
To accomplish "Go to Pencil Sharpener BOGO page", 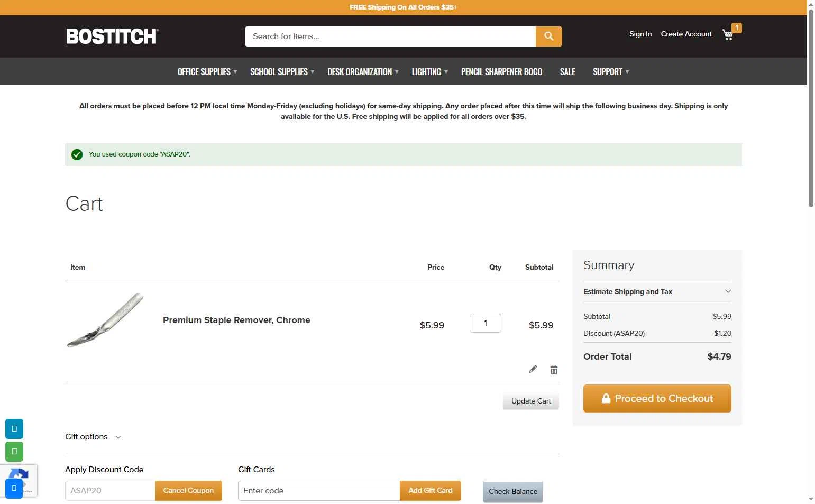I will pyautogui.click(x=501, y=71).
